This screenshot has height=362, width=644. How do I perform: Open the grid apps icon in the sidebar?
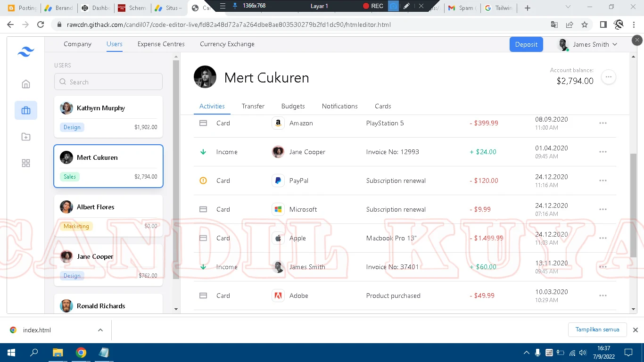[x=26, y=163]
